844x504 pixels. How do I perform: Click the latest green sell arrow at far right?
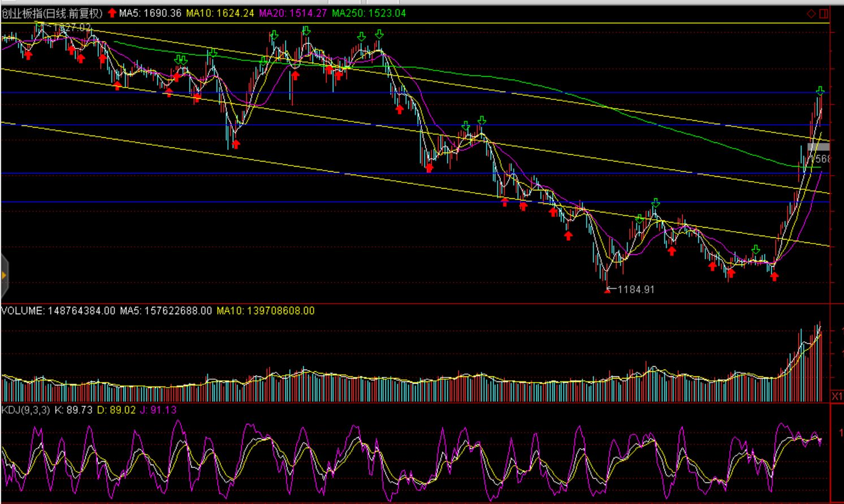pyautogui.click(x=820, y=91)
